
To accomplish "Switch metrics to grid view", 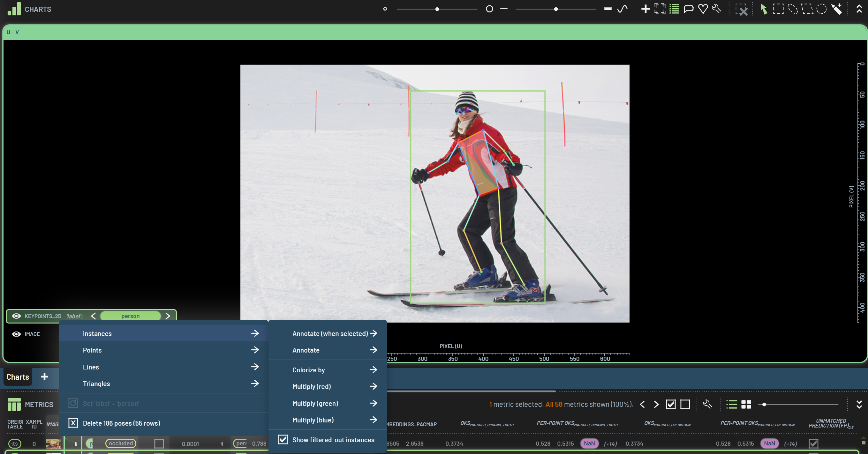I will [x=746, y=404].
